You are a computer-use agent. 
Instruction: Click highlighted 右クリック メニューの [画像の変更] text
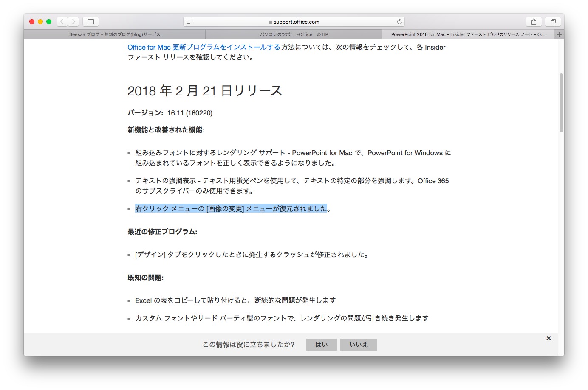(231, 209)
